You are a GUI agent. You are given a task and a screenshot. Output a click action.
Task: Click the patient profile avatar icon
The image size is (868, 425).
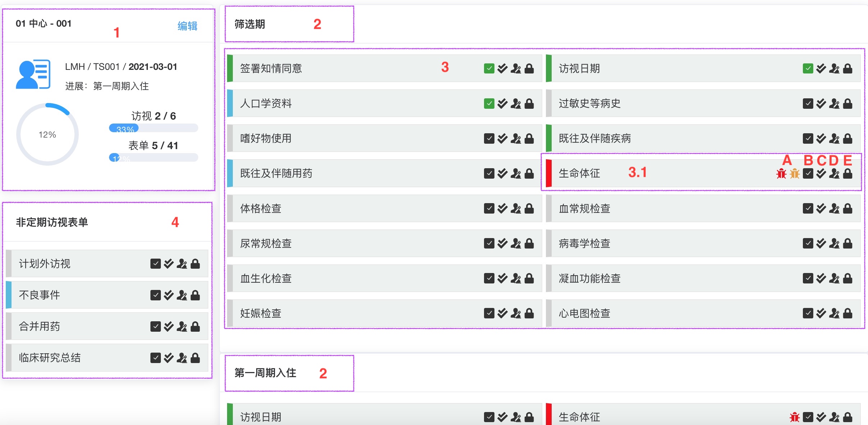[33, 74]
